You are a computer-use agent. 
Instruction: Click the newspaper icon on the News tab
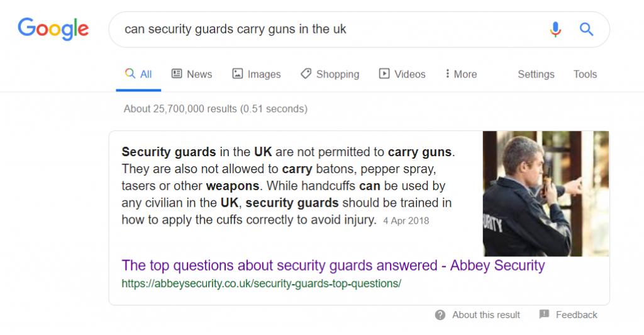pyautogui.click(x=177, y=74)
